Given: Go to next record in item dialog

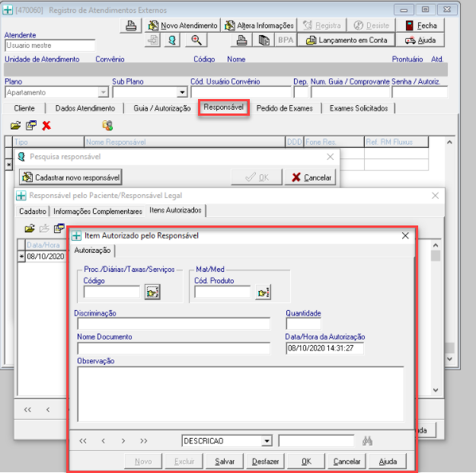Looking at the screenshot, I should click(x=123, y=441).
